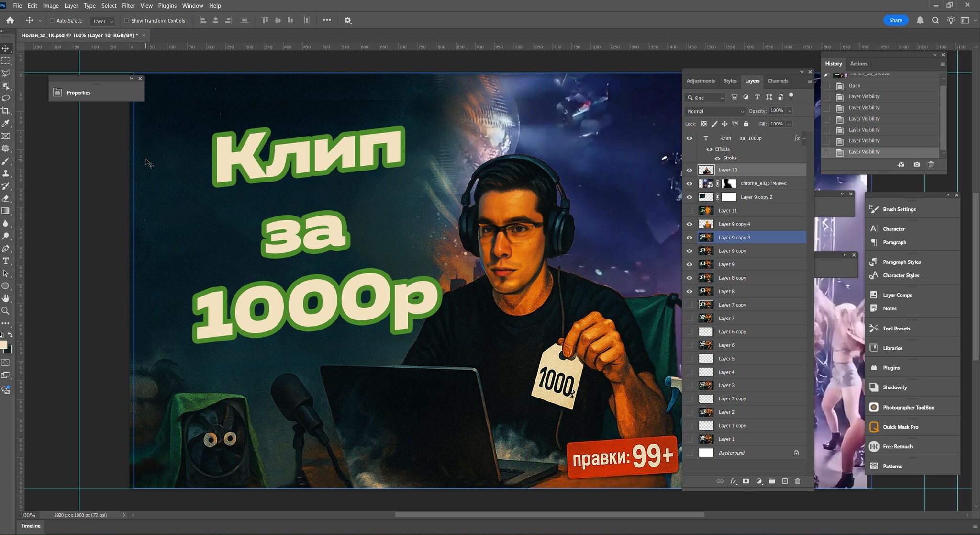Viewport: 980px width, 535px height.
Task: Select the Zoom tool in toolbar
Action: [x=6, y=311]
